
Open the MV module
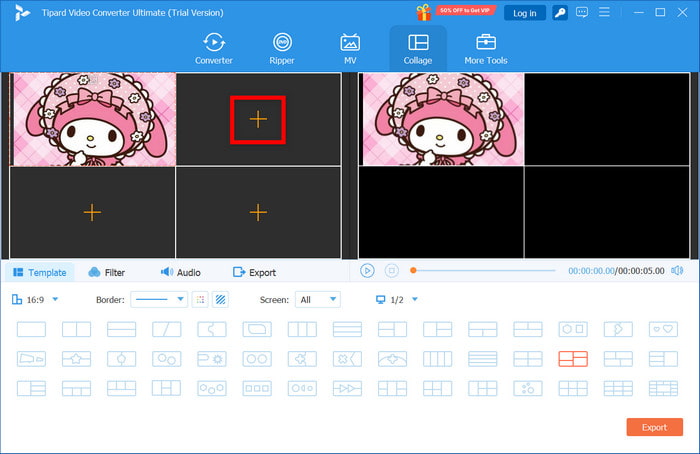[x=350, y=49]
